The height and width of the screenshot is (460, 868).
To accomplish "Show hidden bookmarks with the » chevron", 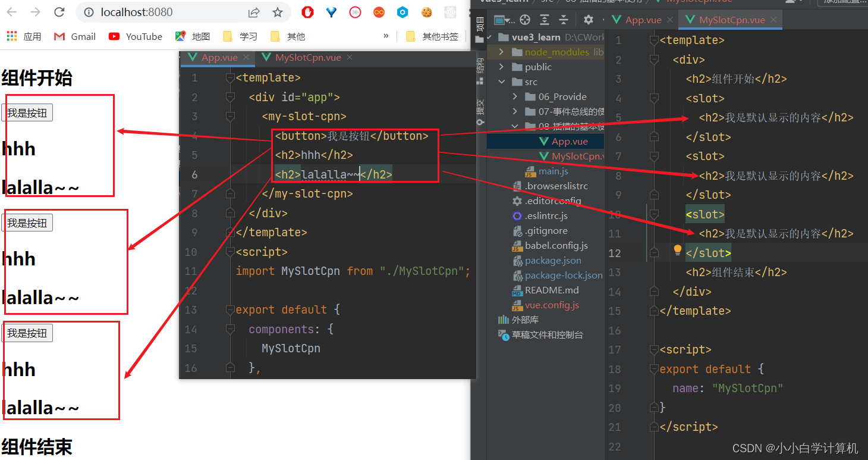I will coord(386,36).
